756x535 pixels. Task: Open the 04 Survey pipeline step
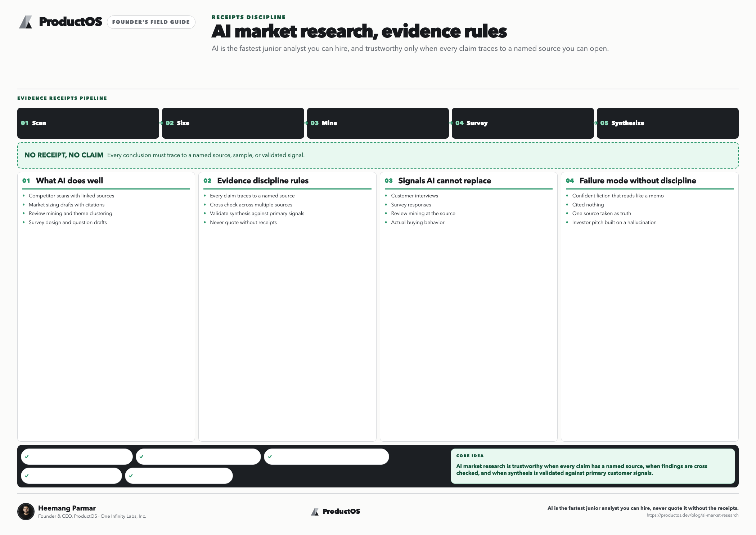pyautogui.click(x=523, y=123)
